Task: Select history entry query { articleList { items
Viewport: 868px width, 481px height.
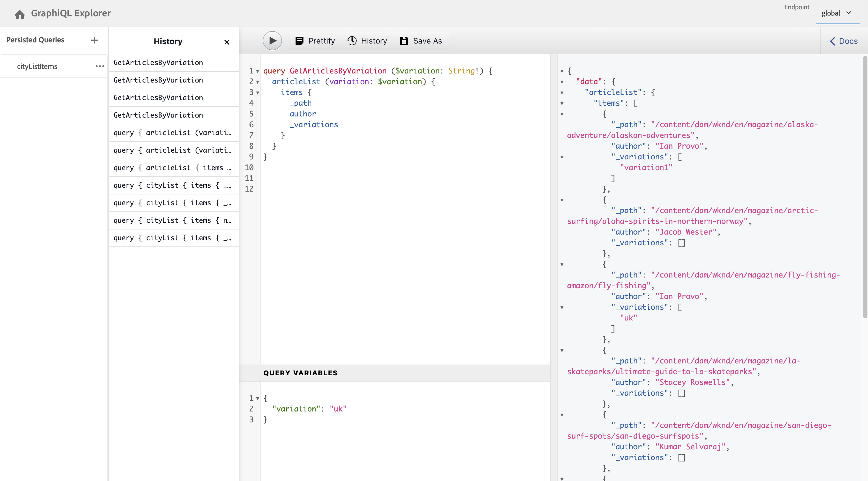Action: [172, 168]
